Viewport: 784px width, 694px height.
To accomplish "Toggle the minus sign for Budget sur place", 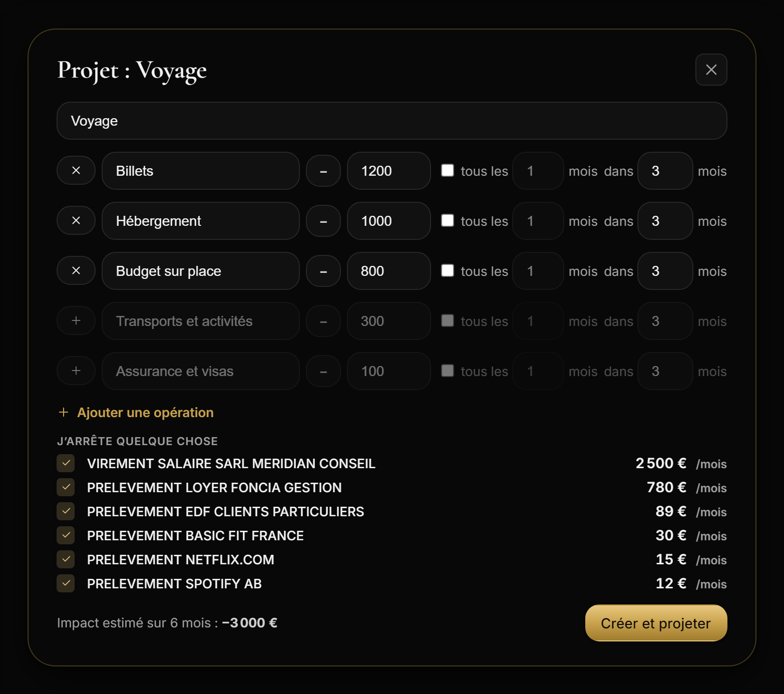I will pyautogui.click(x=323, y=271).
